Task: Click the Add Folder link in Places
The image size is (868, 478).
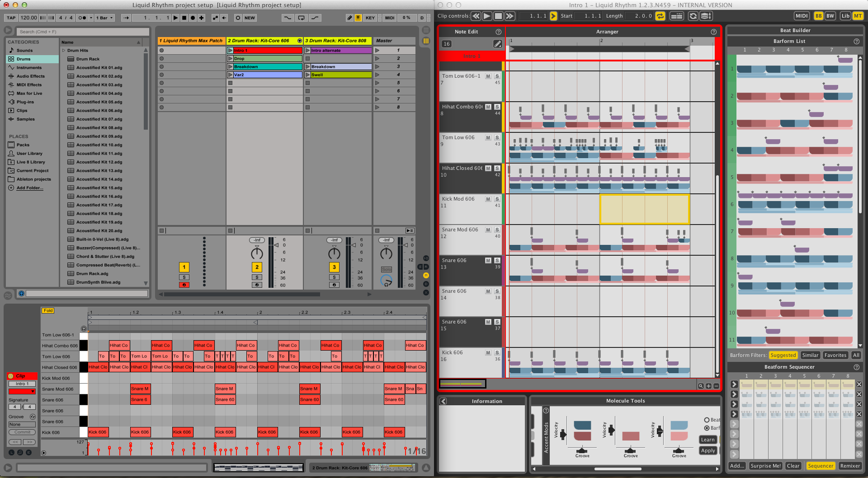Action: click(x=30, y=187)
